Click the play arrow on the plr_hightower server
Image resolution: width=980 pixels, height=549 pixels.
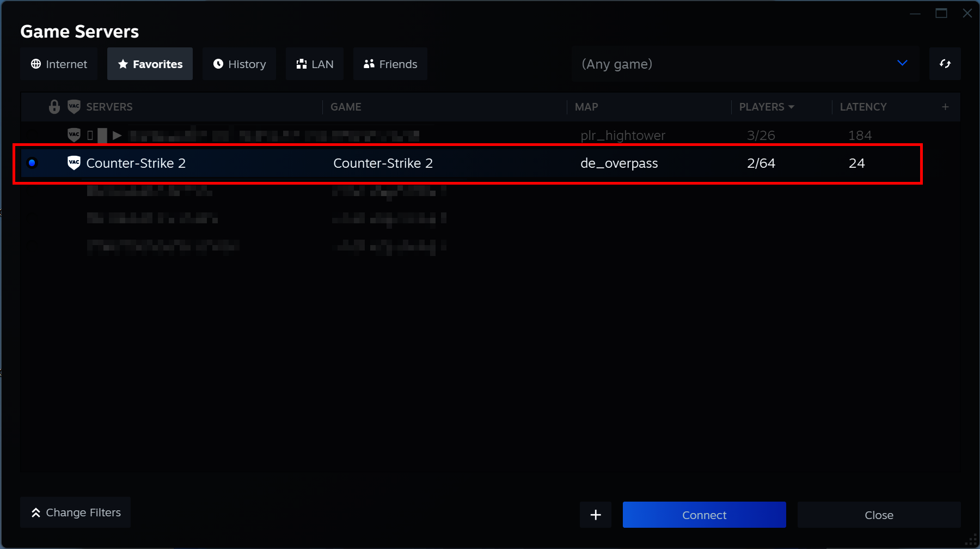coord(117,135)
